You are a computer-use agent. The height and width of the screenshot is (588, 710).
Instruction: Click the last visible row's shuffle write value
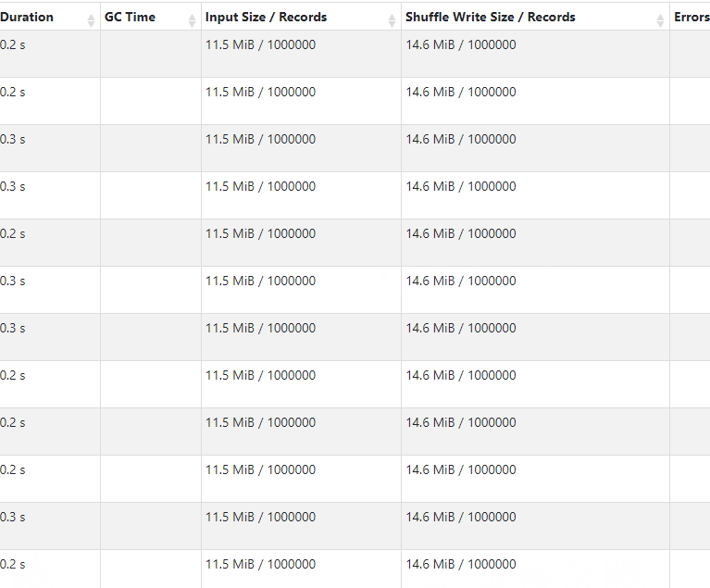tap(460, 565)
